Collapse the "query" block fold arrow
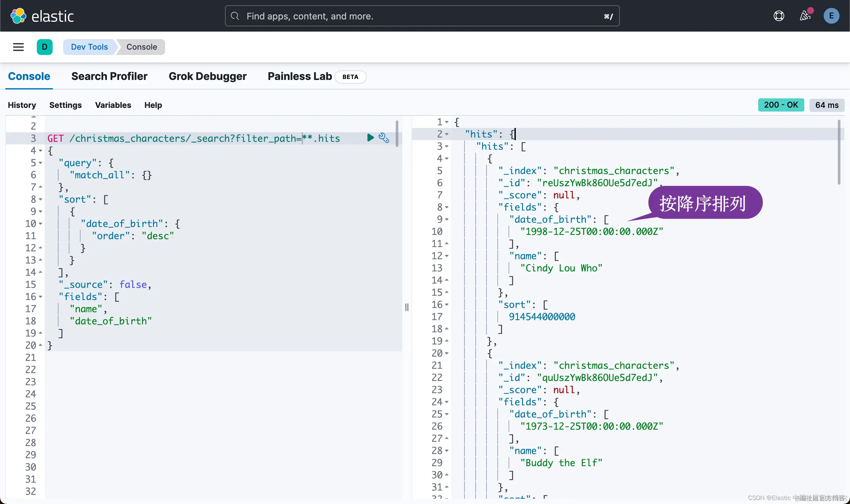The width and height of the screenshot is (850, 504). (40, 163)
